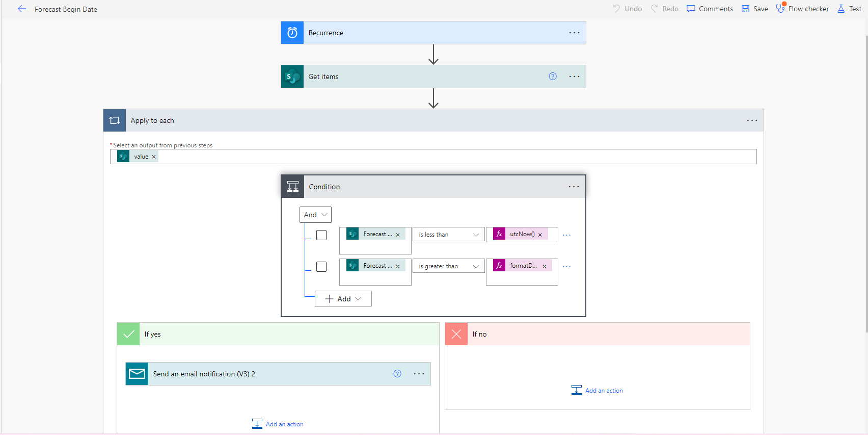Image resolution: width=868 pixels, height=435 pixels.
Task: Open the Recurrence step options menu
Action: point(574,33)
